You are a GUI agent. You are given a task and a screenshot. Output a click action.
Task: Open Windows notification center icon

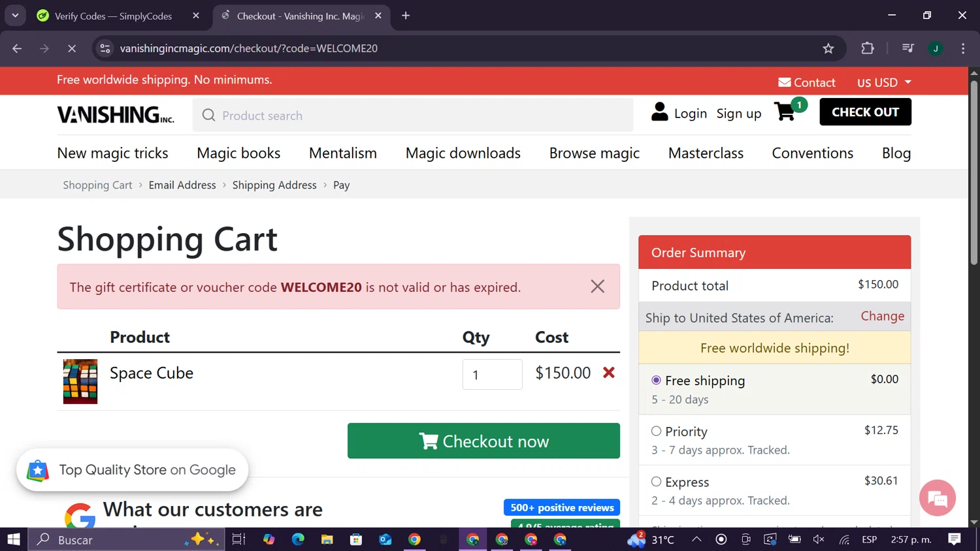955,539
